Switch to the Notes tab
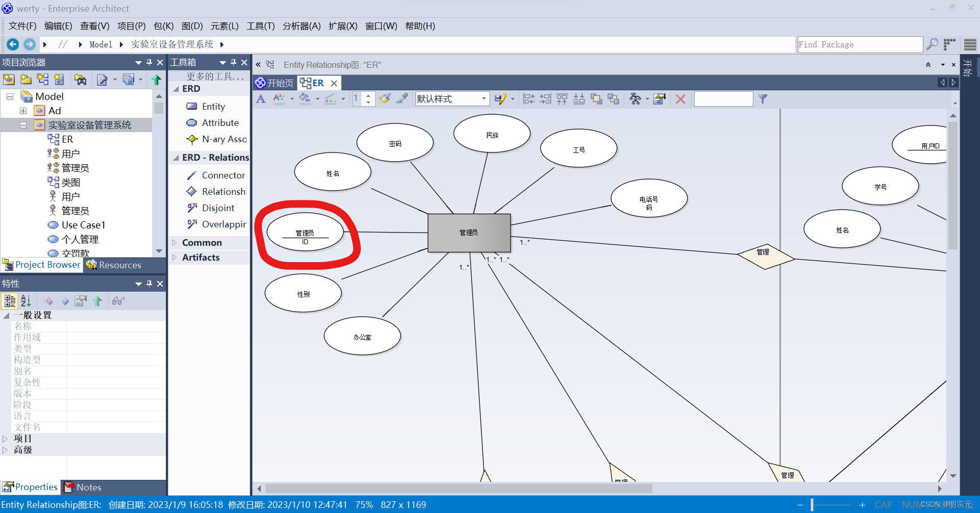The width and height of the screenshot is (980, 513). 83,487
